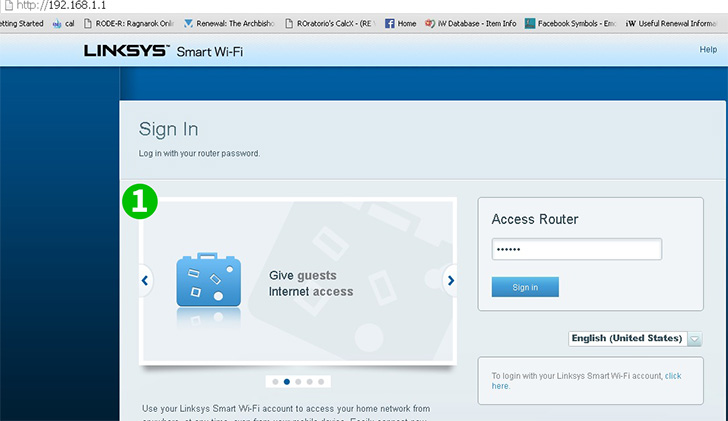
Task: Select the first carousel pagination dot
Action: 275,382
